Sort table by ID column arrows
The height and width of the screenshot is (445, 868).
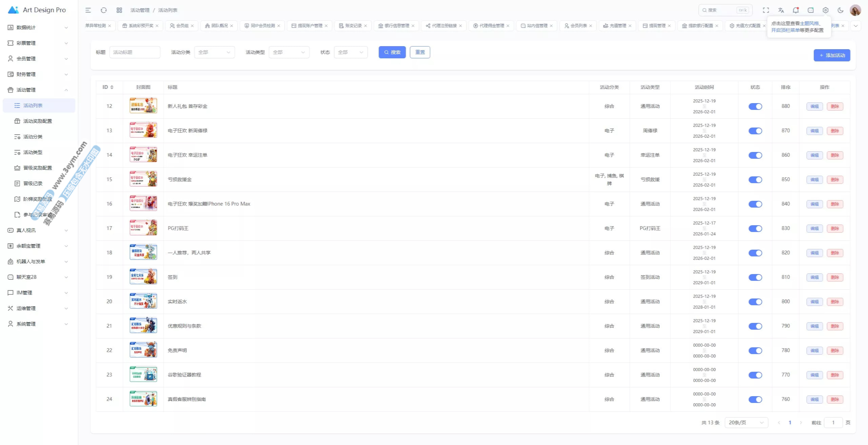coord(112,87)
